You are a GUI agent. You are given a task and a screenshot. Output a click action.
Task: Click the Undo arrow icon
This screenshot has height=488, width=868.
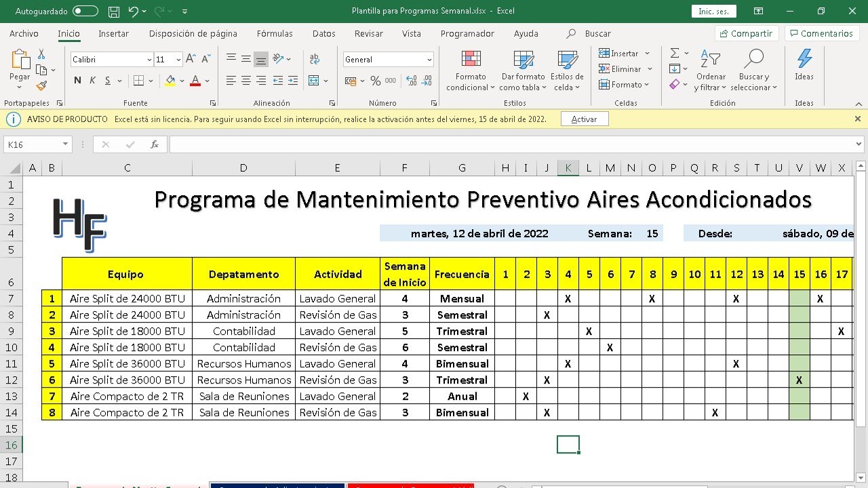click(133, 12)
